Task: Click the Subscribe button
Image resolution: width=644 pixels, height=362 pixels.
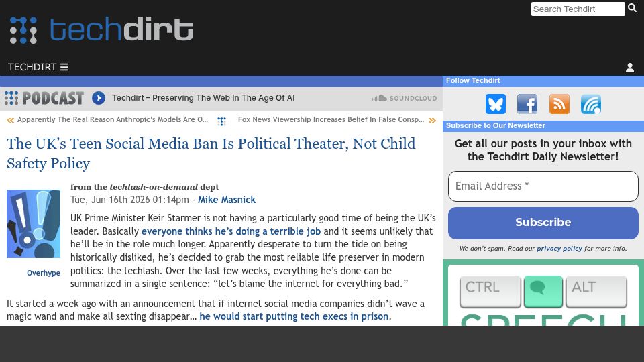Action: (543, 223)
